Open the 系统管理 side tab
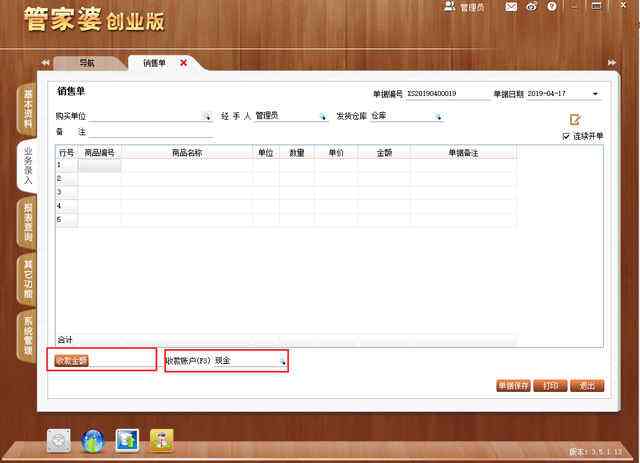The width and height of the screenshot is (640, 463). tap(27, 336)
